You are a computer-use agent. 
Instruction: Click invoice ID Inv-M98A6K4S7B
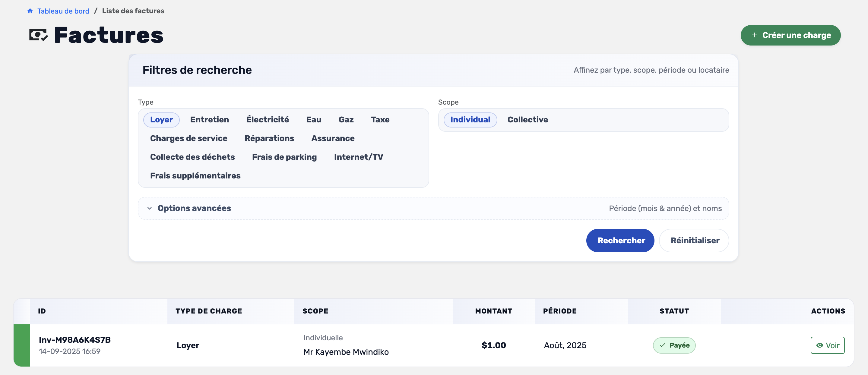tap(74, 340)
